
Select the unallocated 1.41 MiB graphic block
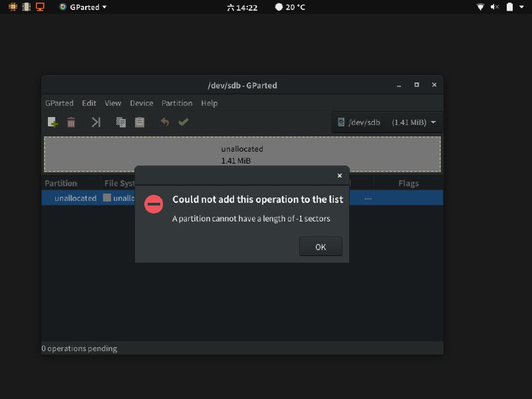(x=242, y=154)
